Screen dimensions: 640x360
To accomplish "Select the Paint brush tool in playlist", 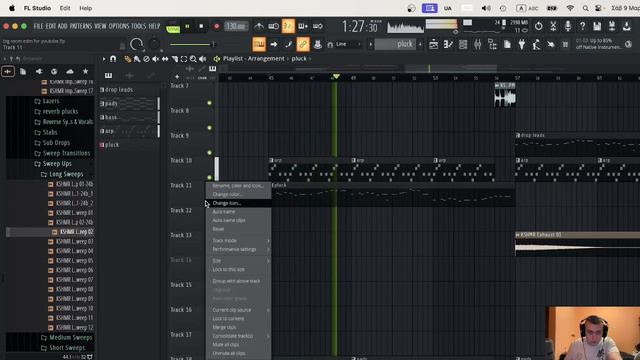I will (x=137, y=59).
